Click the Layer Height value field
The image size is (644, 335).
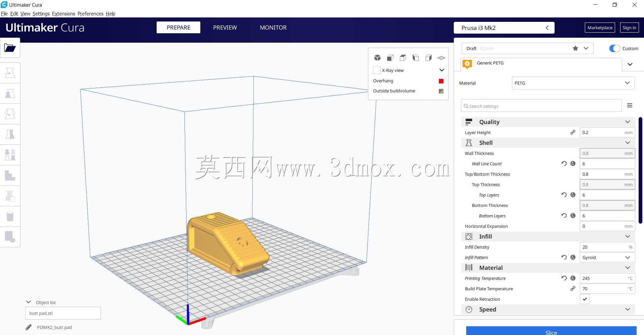pos(607,132)
